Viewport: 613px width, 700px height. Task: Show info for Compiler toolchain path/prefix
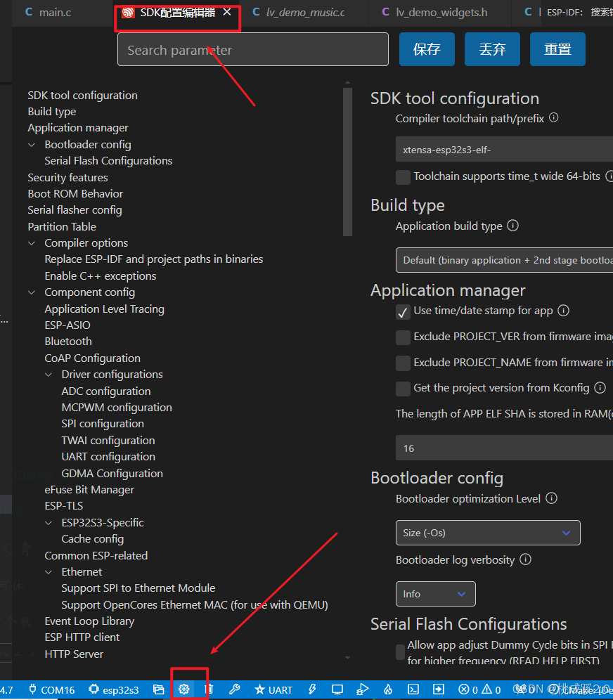554,117
